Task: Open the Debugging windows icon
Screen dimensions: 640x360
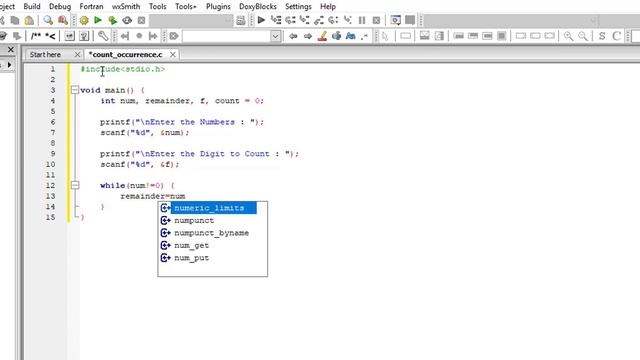Action: (396, 20)
